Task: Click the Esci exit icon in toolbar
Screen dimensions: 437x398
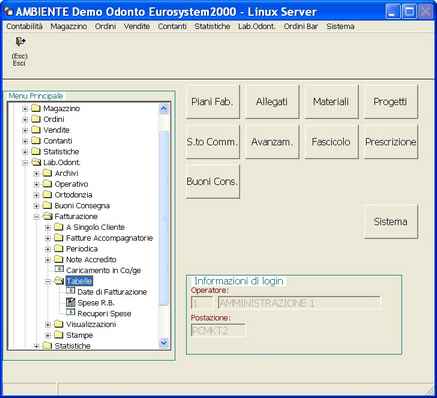Action: pos(20,42)
